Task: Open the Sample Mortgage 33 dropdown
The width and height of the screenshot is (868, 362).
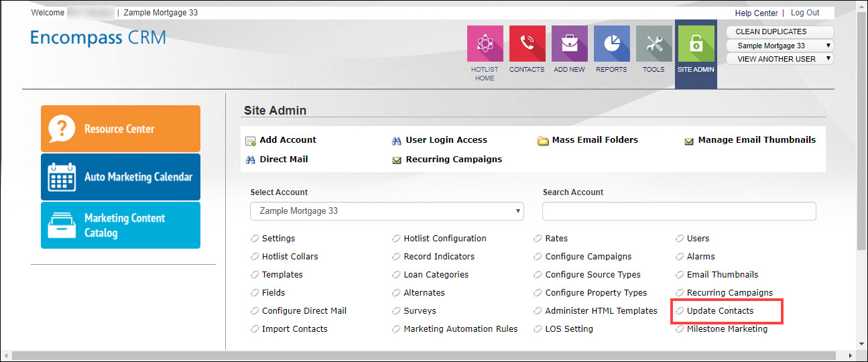Action: (780, 46)
